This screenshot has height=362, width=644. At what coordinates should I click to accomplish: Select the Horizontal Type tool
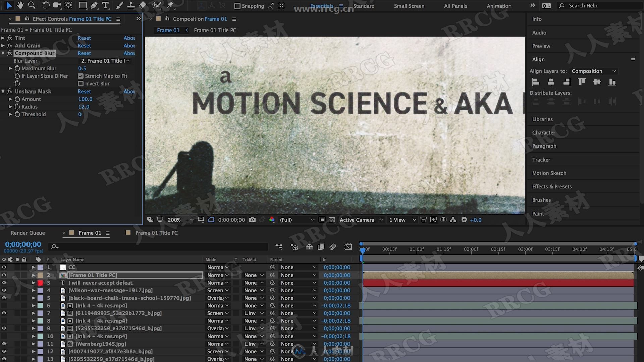point(105,5)
